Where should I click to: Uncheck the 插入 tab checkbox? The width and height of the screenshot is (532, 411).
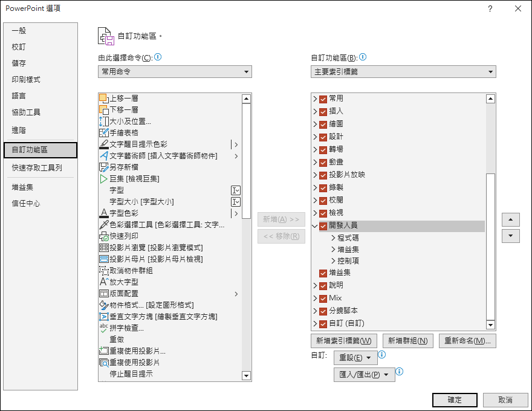(x=323, y=112)
